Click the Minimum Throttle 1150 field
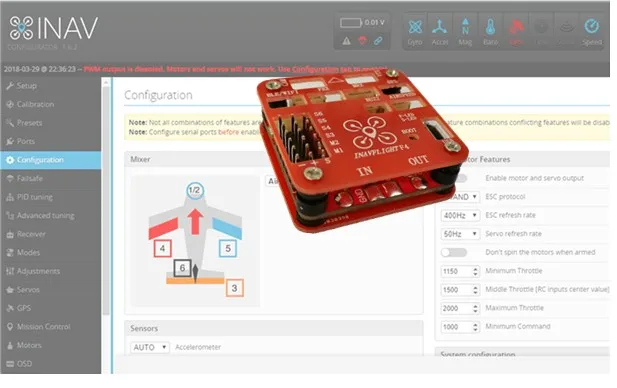617x388 pixels. coord(460,271)
